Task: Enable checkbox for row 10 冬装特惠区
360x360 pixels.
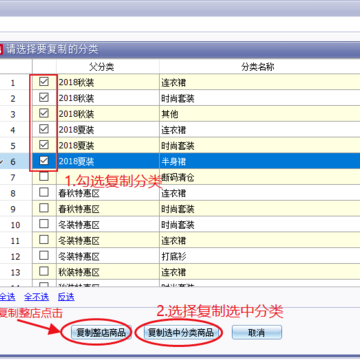Action: (44, 224)
